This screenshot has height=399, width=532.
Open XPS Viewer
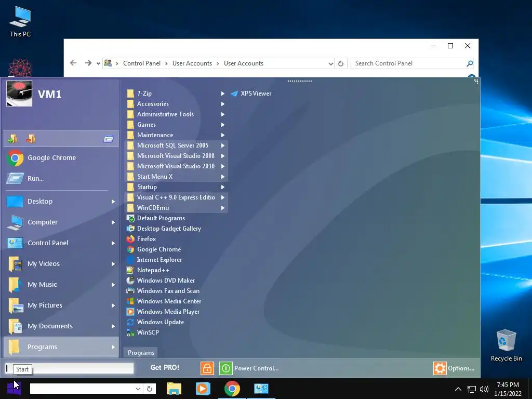(251, 94)
